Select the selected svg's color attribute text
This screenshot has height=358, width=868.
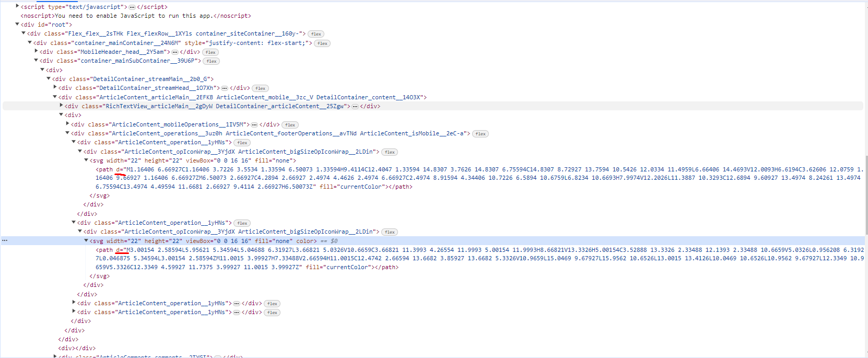(304, 241)
